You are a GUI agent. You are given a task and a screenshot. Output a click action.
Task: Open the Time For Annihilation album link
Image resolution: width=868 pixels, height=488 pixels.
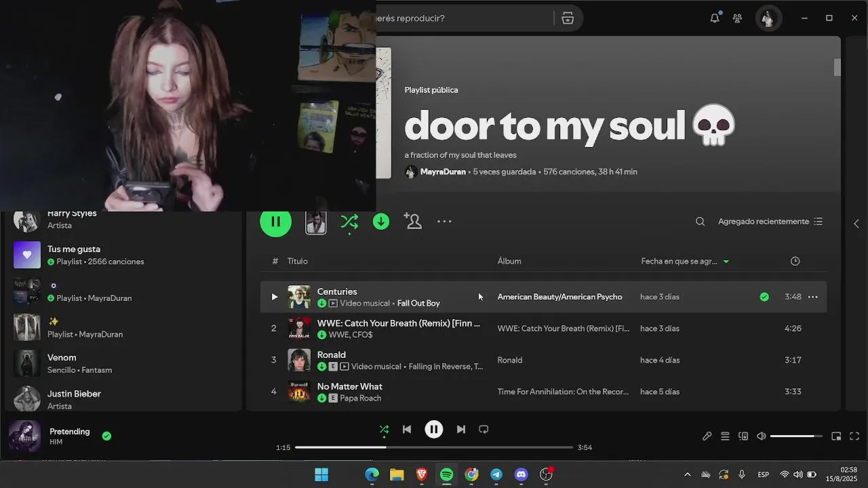563,392
